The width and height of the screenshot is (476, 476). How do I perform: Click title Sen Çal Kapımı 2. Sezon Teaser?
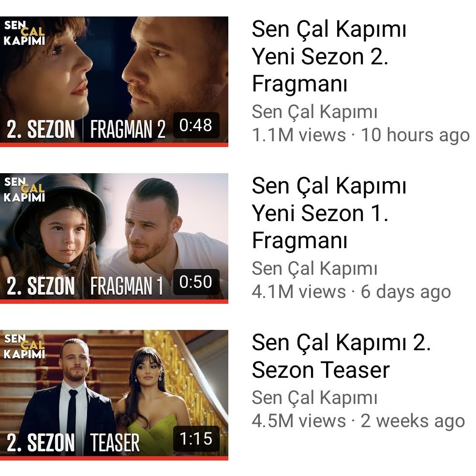click(x=341, y=356)
